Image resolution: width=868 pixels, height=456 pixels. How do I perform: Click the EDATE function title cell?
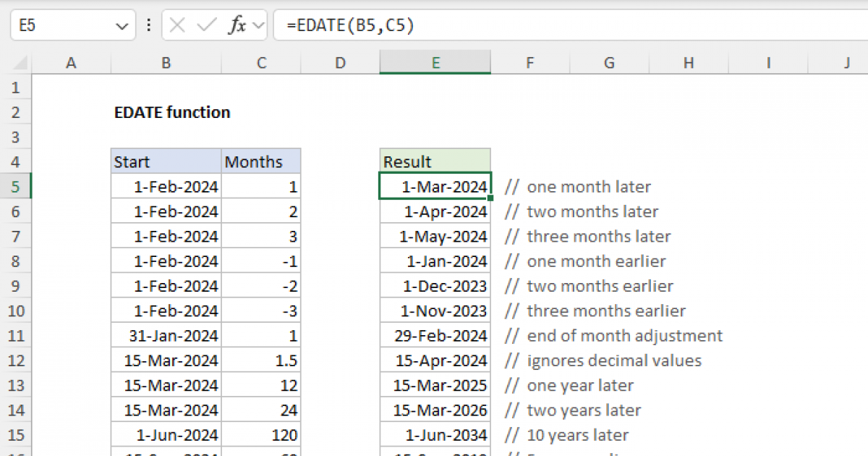click(171, 112)
